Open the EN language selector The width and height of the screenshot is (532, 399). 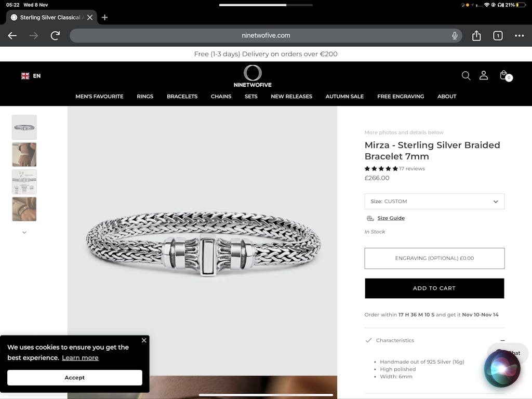31,76
